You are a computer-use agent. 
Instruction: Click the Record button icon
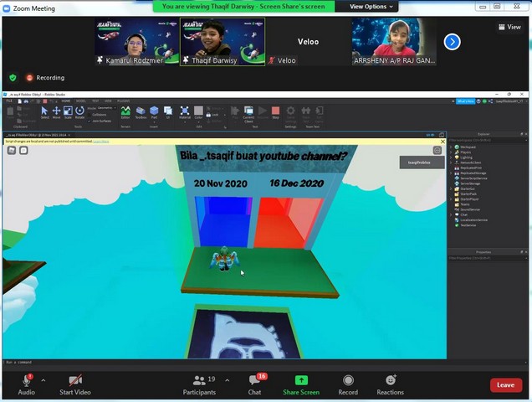[348, 381]
